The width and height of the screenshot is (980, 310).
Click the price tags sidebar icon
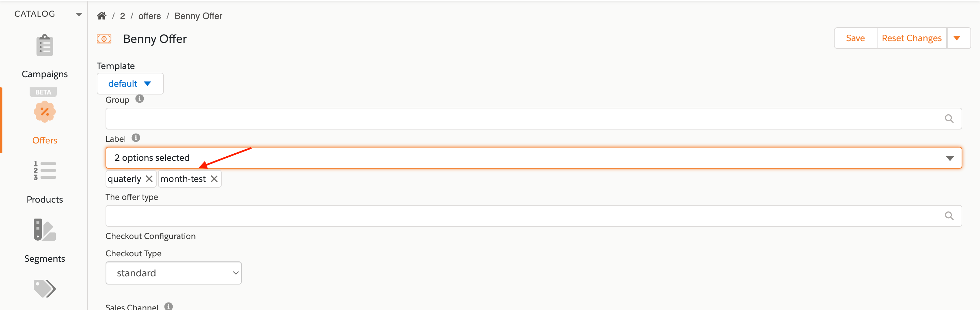click(45, 289)
